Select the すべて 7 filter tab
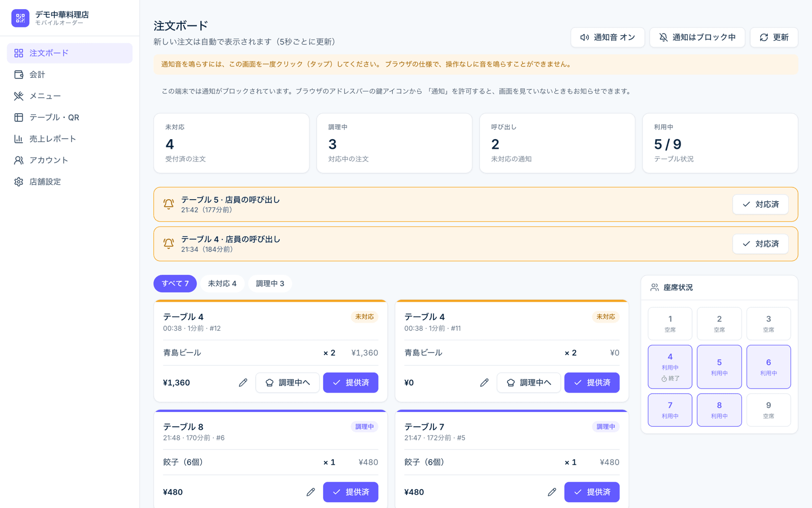Image resolution: width=812 pixels, height=508 pixels. [175, 283]
